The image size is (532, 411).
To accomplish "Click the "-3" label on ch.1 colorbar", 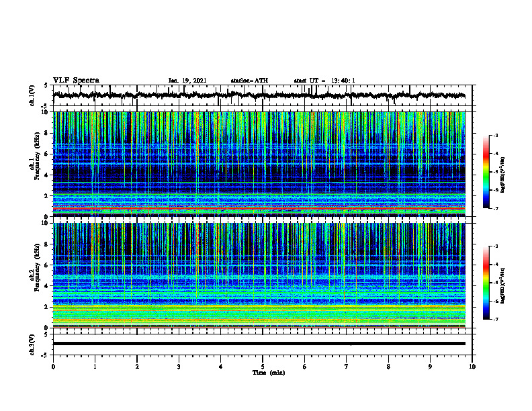I will tap(496, 135).
